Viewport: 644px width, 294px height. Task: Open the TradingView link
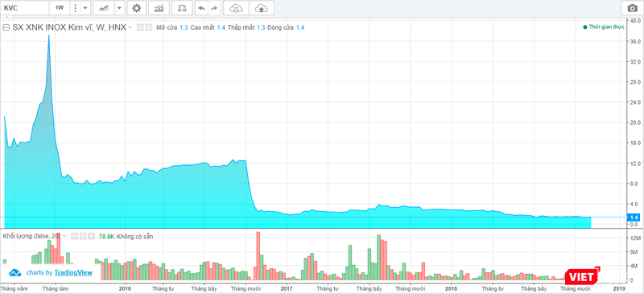pyautogui.click(x=73, y=272)
